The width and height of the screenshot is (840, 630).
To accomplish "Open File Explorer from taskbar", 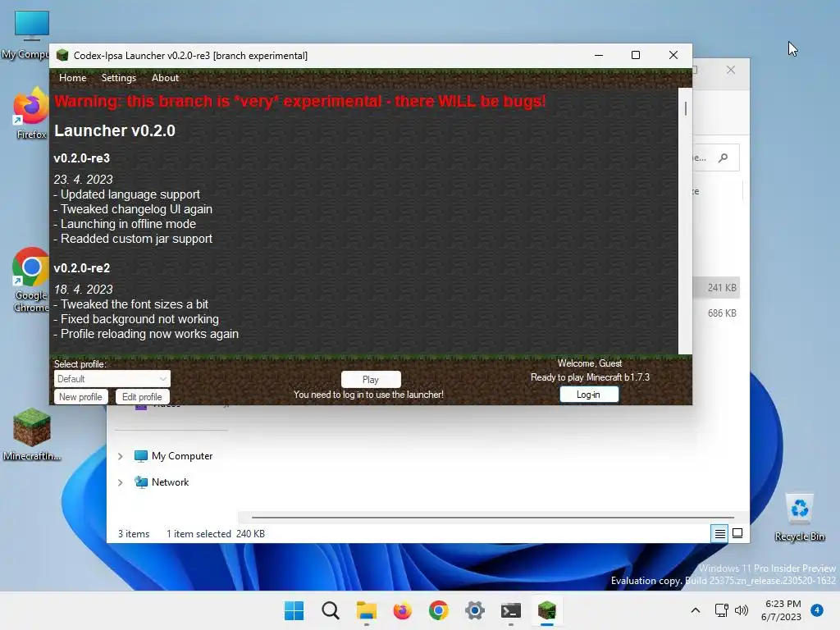I will coord(367,610).
